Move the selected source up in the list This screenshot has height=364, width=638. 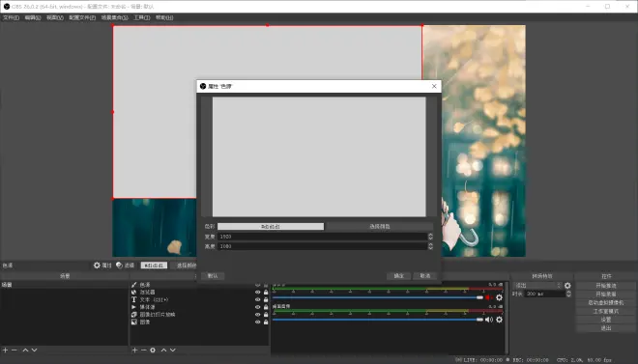pos(163,350)
